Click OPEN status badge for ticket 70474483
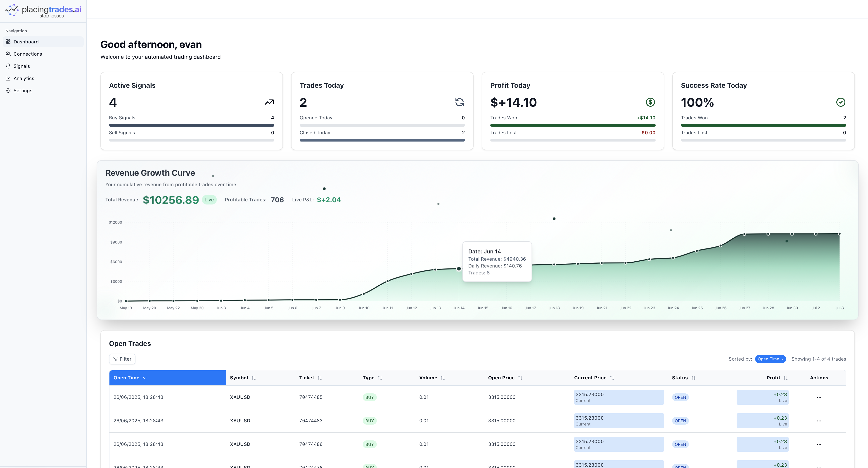This screenshot has width=868, height=468. tap(680, 421)
